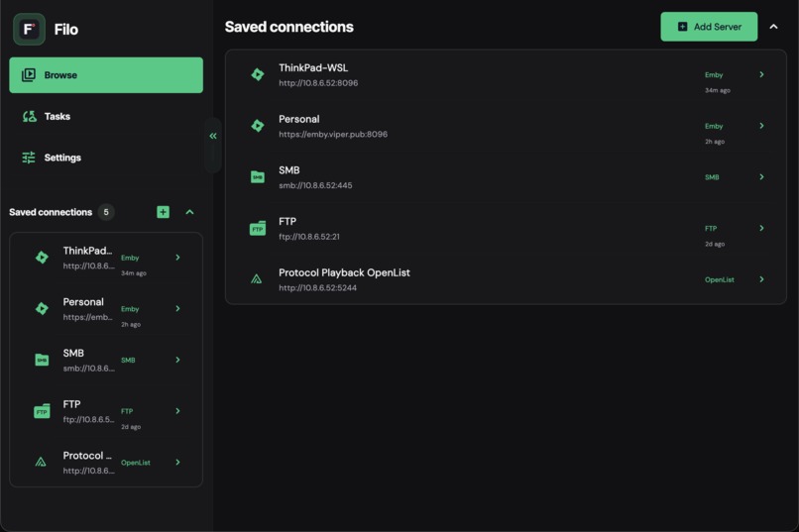This screenshot has width=799, height=532.
Task: Click the SMB tag in main list
Action: coord(712,177)
